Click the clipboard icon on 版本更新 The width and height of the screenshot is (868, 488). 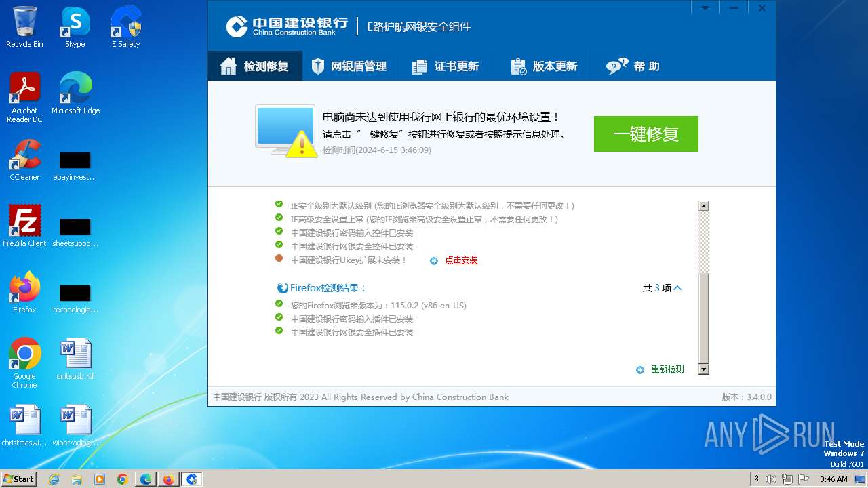(x=519, y=66)
